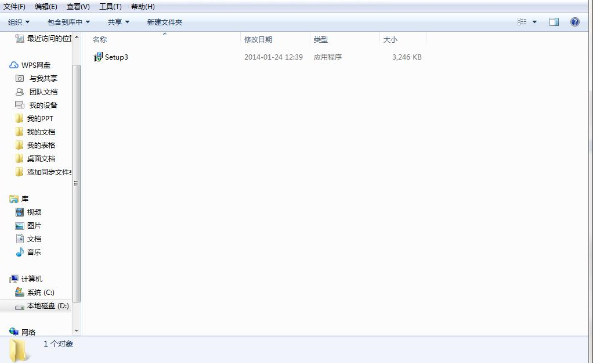Click the blue help icon
593x363 pixels.
pyautogui.click(x=575, y=22)
